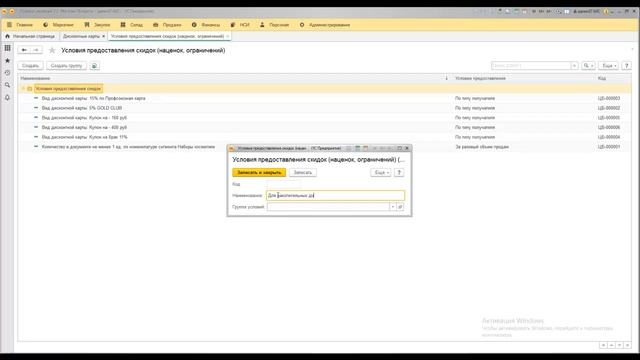The width and height of the screenshot is (640, 360).
Task: Open the Группа условий dropdown arrow
Action: click(393, 207)
